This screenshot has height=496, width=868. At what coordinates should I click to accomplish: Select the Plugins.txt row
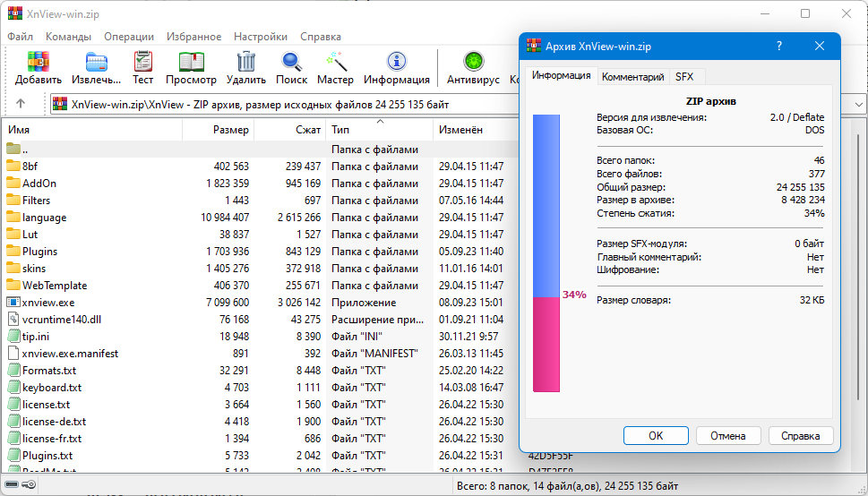click(260, 456)
